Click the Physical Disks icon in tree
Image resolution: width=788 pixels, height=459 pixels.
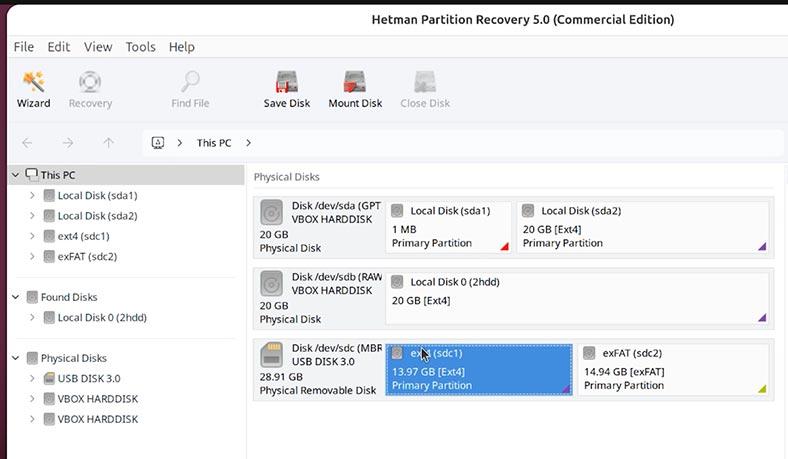tap(32, 358)
